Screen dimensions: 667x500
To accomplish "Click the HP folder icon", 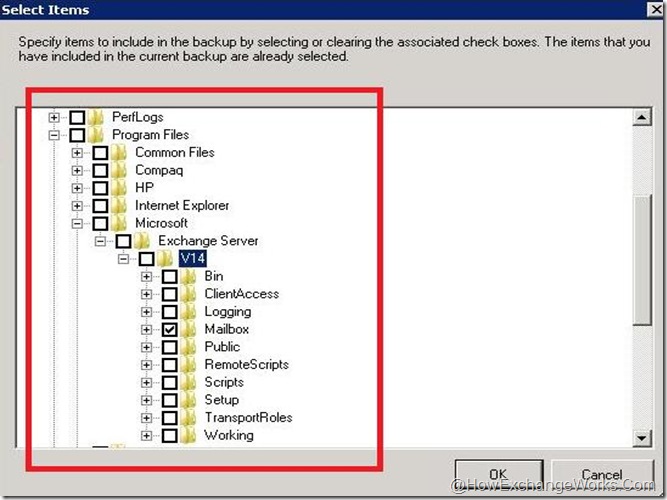I will pos(119,188).
